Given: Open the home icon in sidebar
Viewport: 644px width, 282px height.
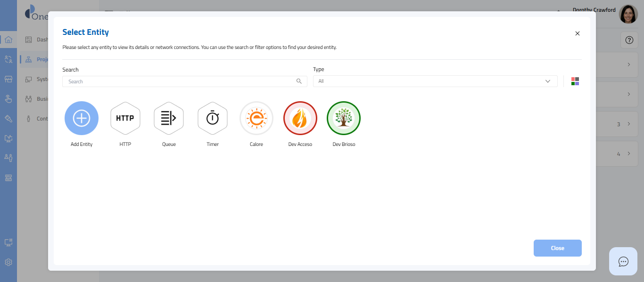Looking at the screenshot, I should click(x=8, y=40).
